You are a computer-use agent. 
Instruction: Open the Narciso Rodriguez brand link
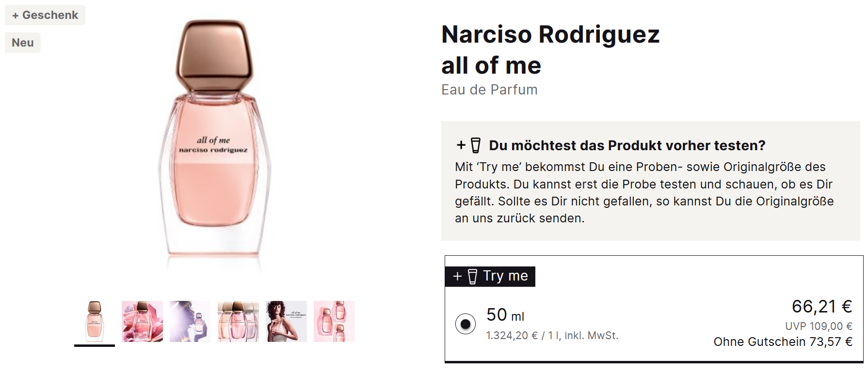pyautogui.click(x=550, y=34)
